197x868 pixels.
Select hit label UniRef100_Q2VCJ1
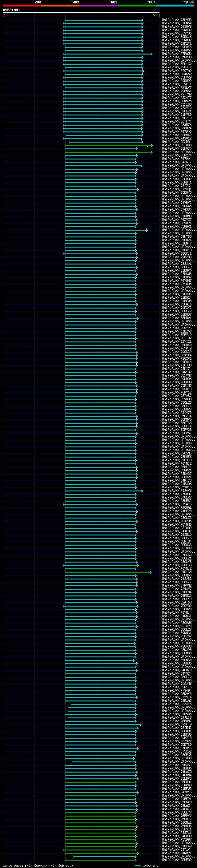177,84
